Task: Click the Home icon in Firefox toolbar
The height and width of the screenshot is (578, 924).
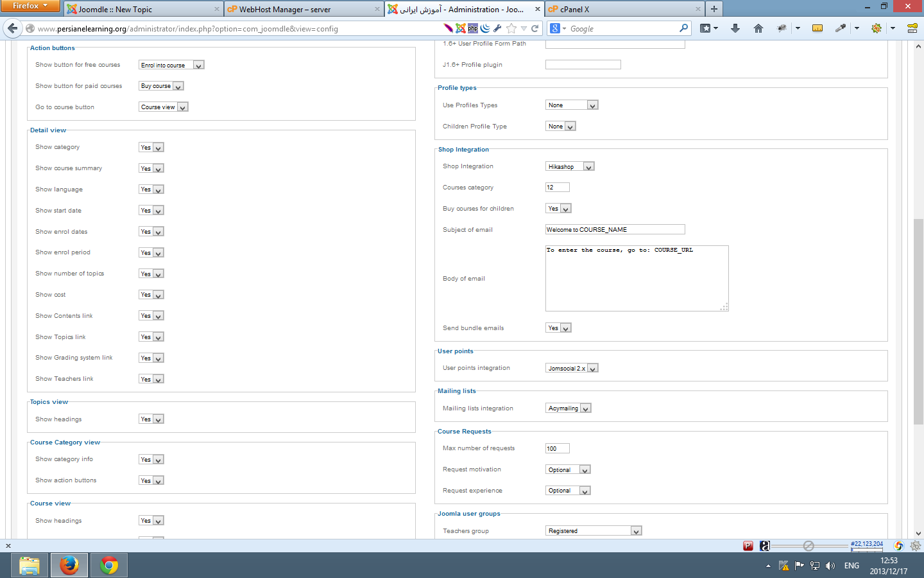Action: (758, 28)
